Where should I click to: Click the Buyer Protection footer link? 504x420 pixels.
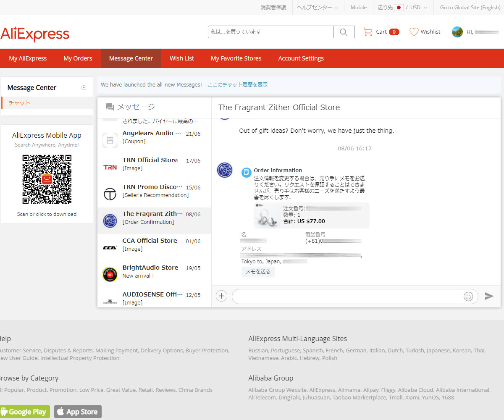coord(207,350)
